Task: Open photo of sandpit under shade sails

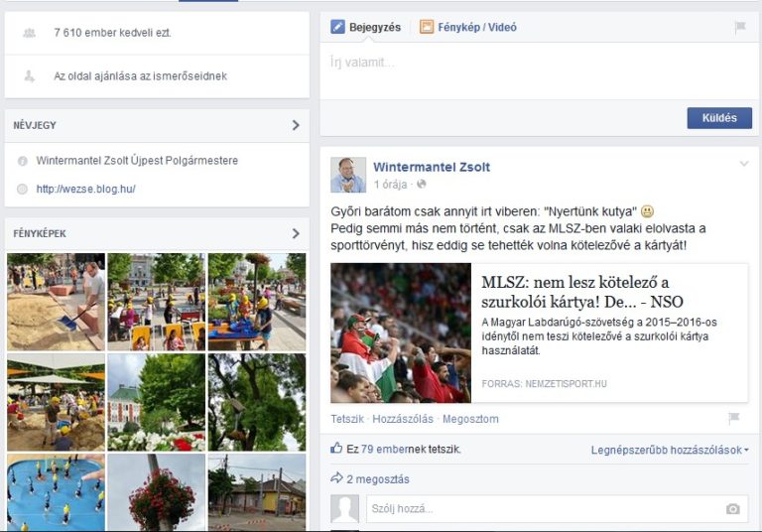Action: [x=56, y=402]
